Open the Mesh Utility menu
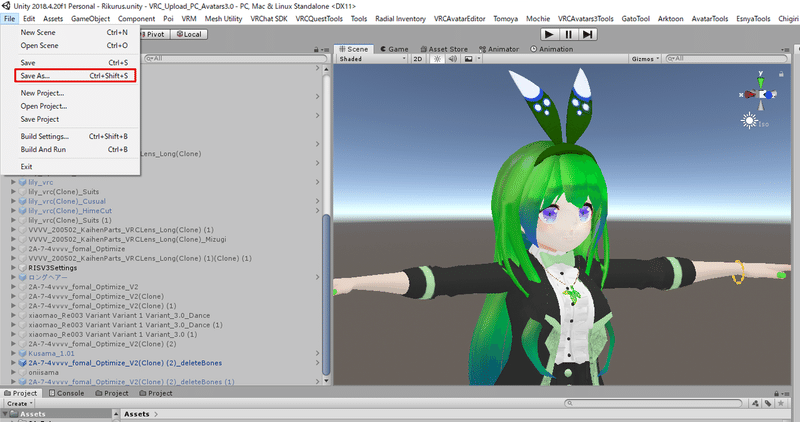 click(x=223, y=18)
